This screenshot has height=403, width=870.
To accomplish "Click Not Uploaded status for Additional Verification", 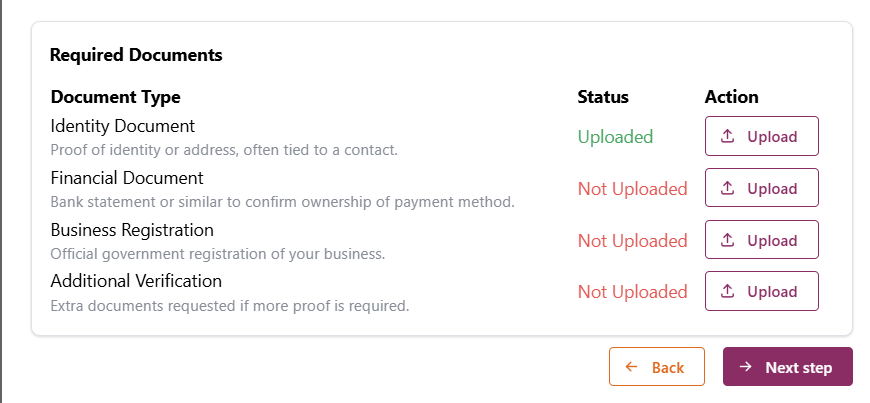I will click(632, 292).
